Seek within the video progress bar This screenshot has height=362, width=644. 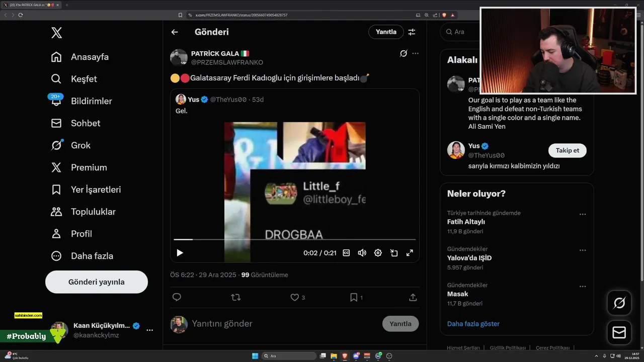[295, 240]
